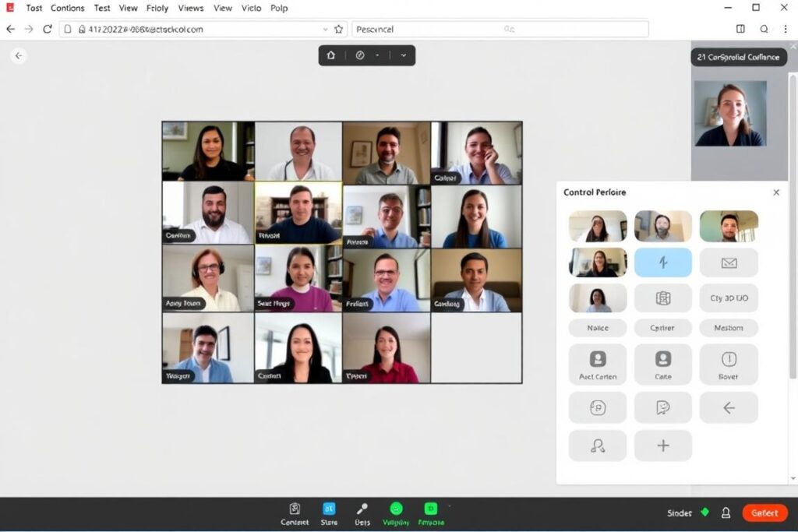Open the browser three-dot menu
The height and width of the screenshot is (532, 798).
tap(786, 29)
